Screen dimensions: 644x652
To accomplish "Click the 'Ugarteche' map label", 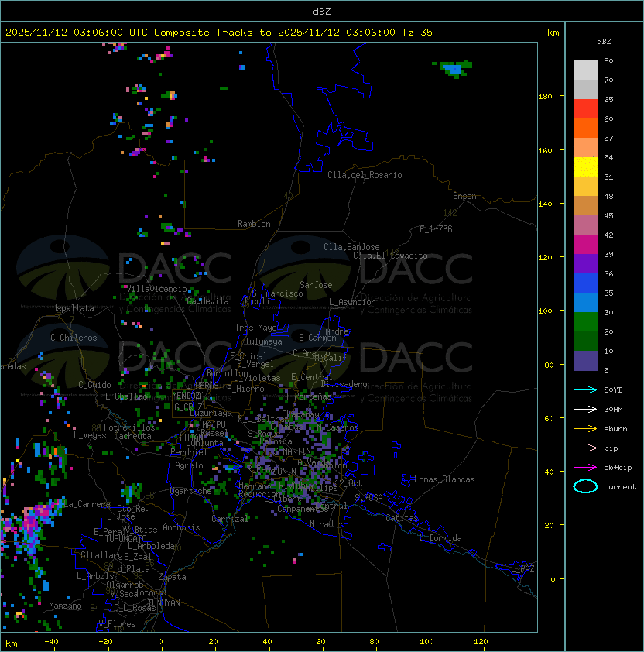I will tap(191, 491).
